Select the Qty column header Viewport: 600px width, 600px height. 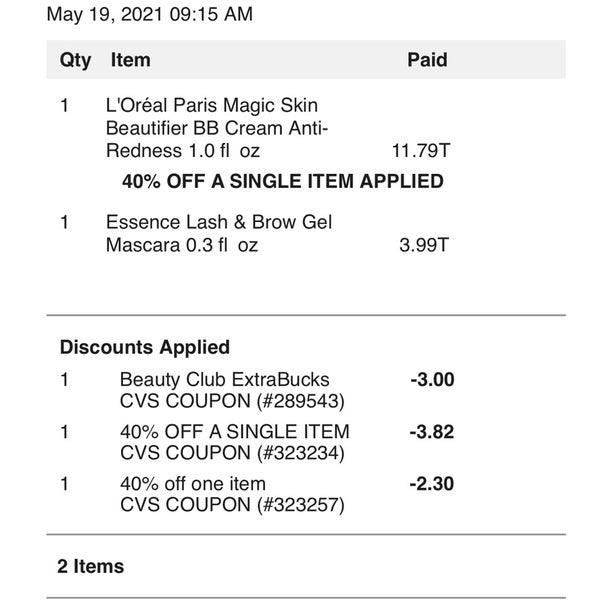75,60
